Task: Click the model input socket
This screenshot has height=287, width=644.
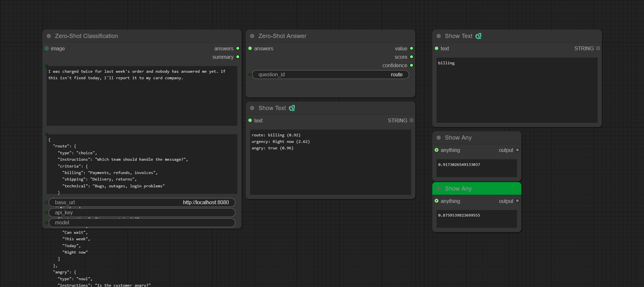Action: point(47,223)
